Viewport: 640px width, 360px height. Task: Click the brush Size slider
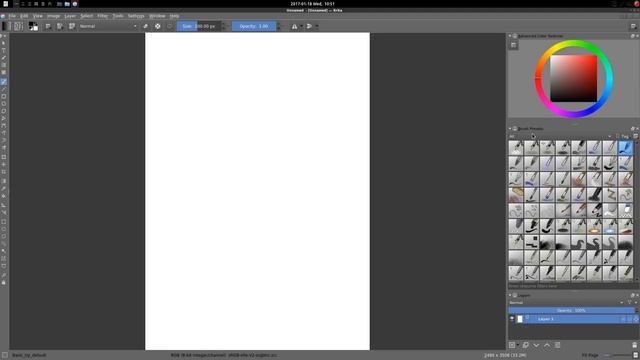[200, 26]
